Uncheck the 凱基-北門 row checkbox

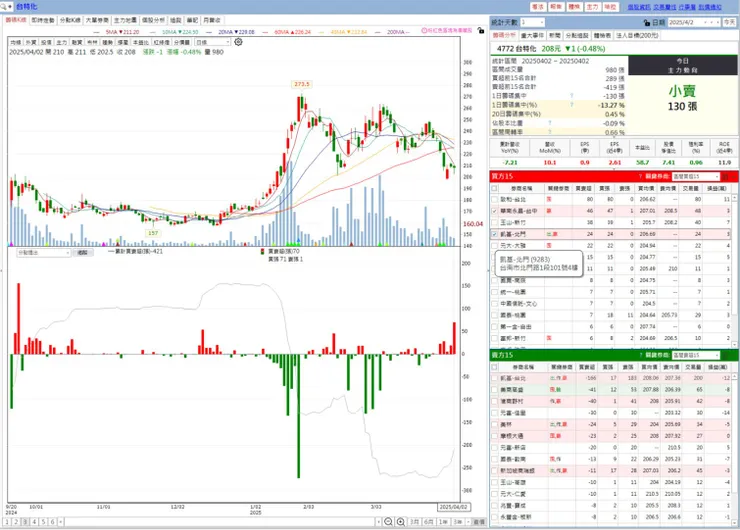tap(494, 234)
